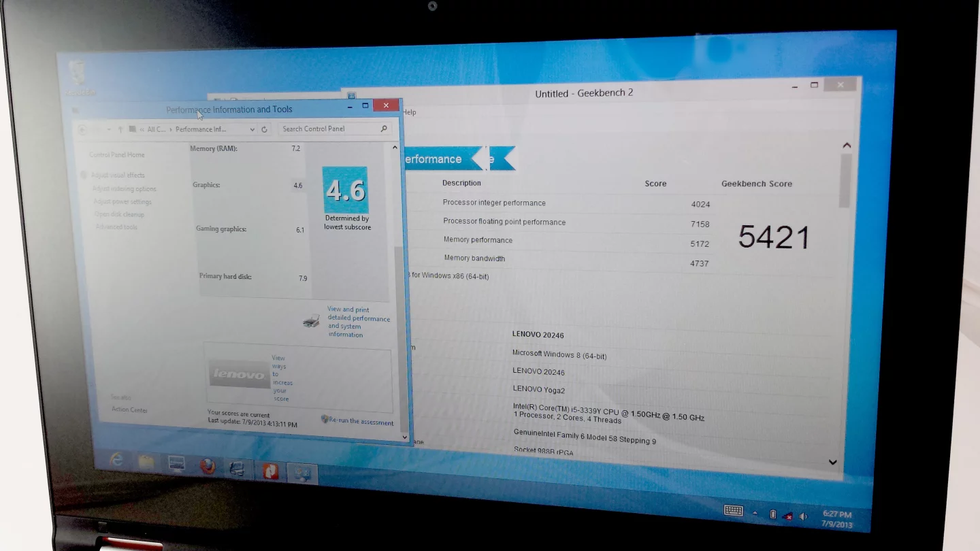This screenshot has width=980, height=551.
Task: Click the overall Geekbench Score 5421
Action: pos(774,237)
